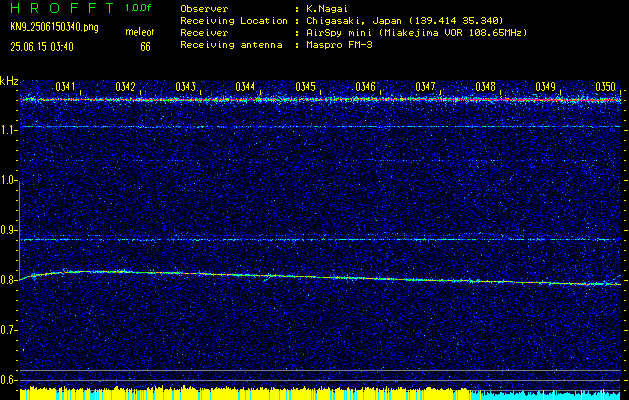Click the cyan section of the level graph
629x400 pixels.
(x=545, y=395)
